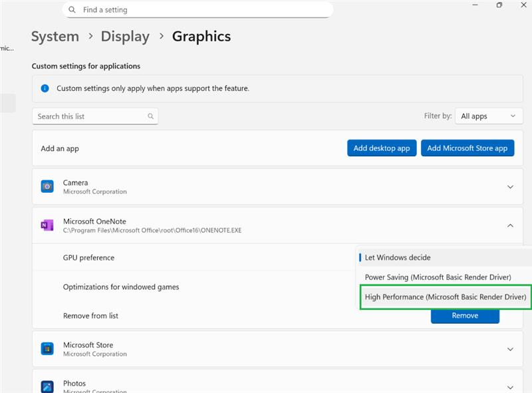Click Add Microsoft Store app button

[467, 148]
